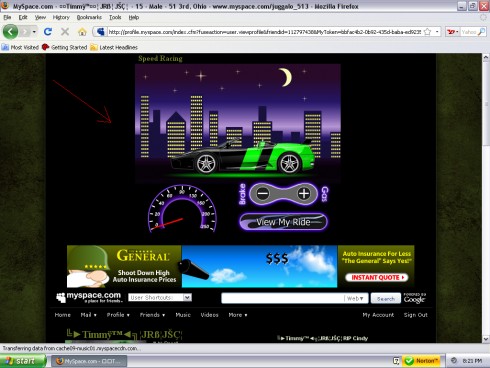Open the History menu

[x=61, y=17]
